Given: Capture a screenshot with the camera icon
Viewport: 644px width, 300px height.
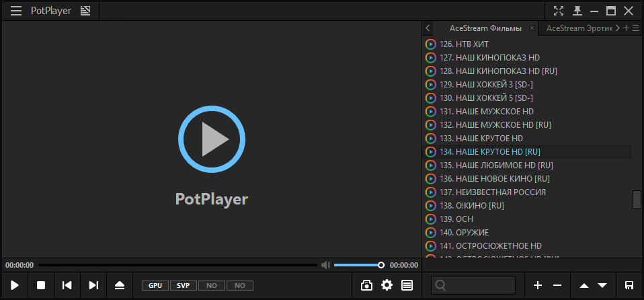Looking at the screenshot, I should (366, 285).
